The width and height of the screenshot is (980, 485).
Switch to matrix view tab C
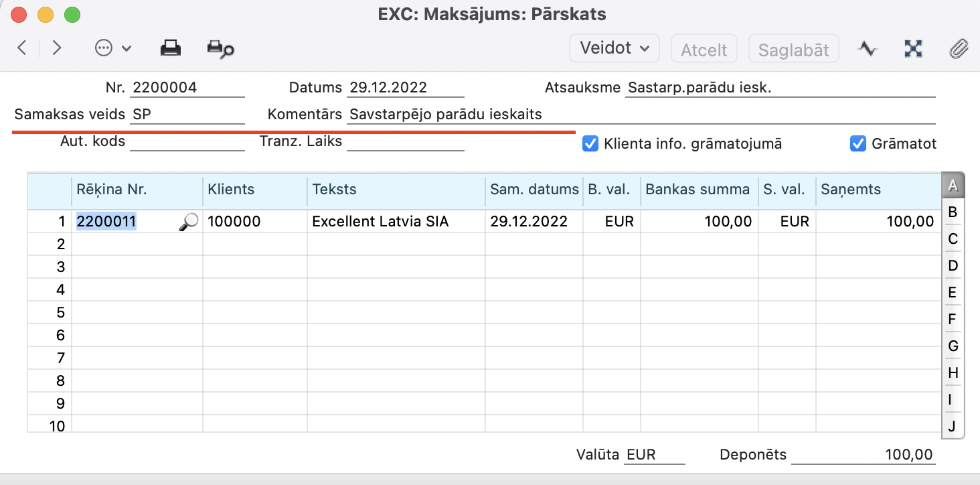[953, 239]
